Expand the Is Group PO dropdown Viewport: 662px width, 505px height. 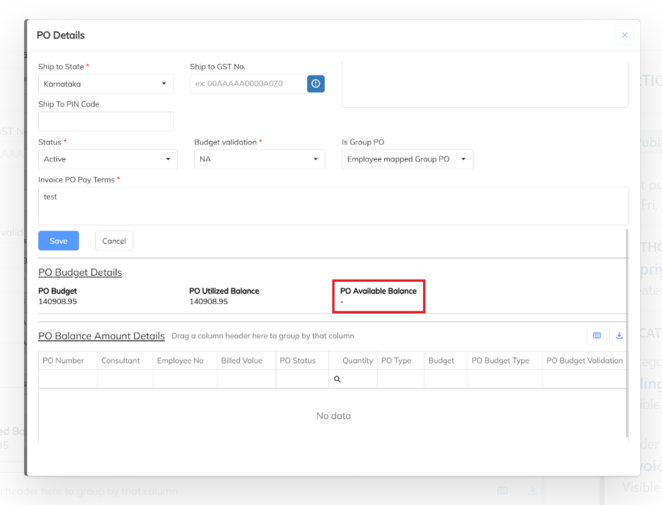tap(407, 159)
